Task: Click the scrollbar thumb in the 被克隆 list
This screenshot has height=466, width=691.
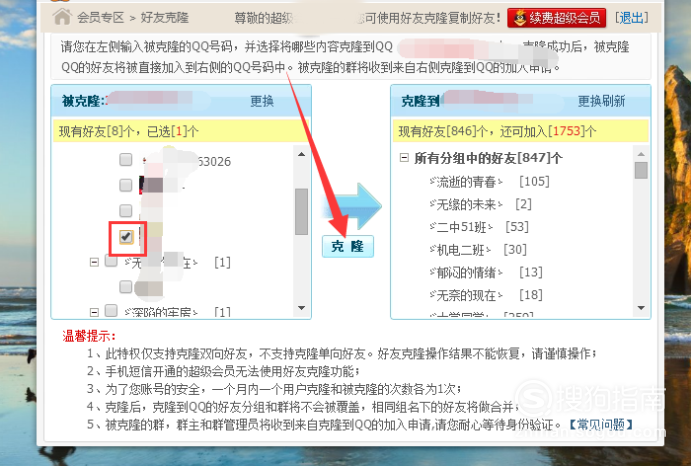Action: click(301, 212)
